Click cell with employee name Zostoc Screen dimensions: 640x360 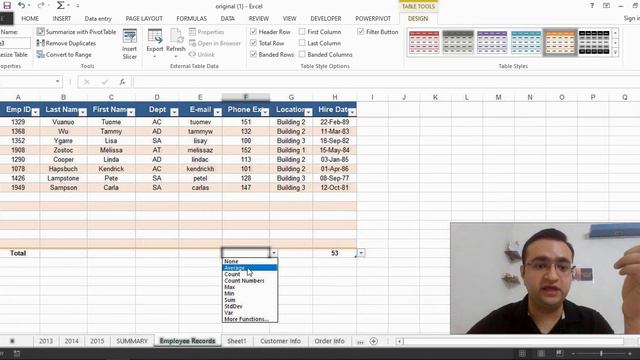(63, 150)
